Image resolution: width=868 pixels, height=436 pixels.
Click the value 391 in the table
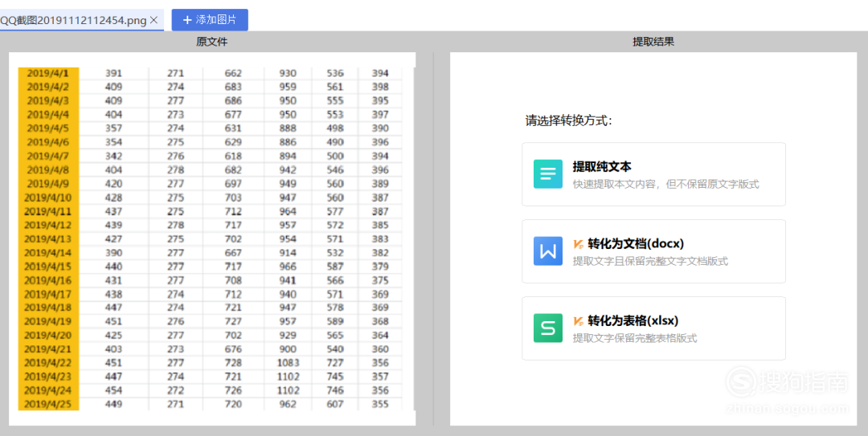coord(113,73)
